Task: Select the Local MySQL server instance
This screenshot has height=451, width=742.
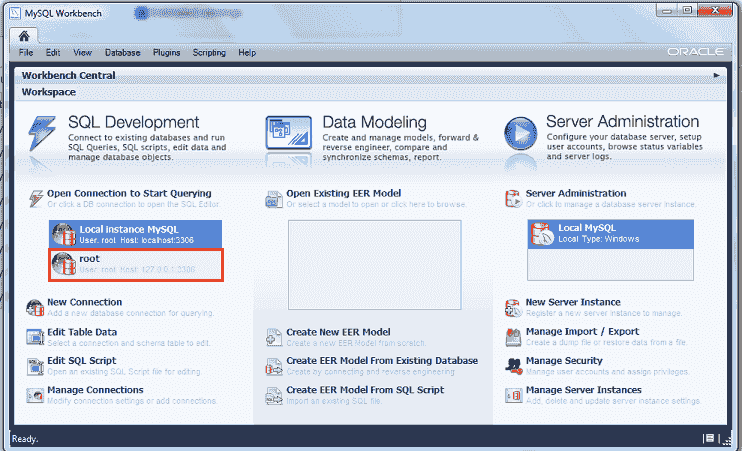Action: point(610,234)
